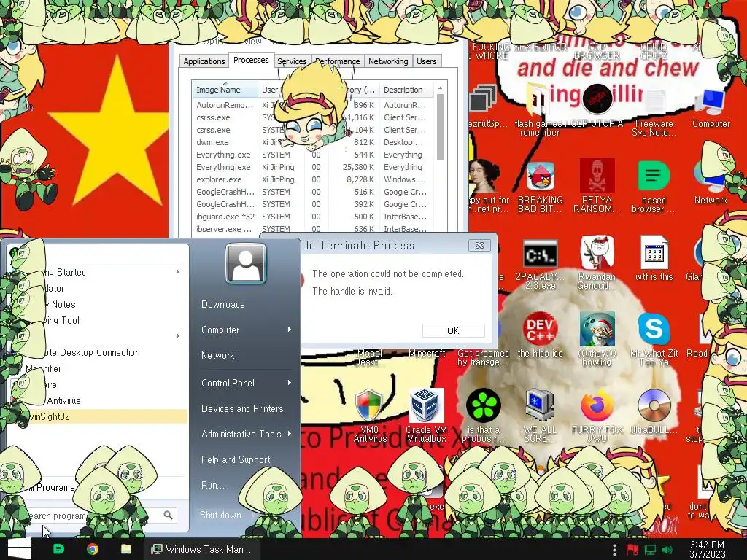The image size is (747, 560).
Task: Open Remote Desktop Connection in Start menu
Action: [98, 352]
